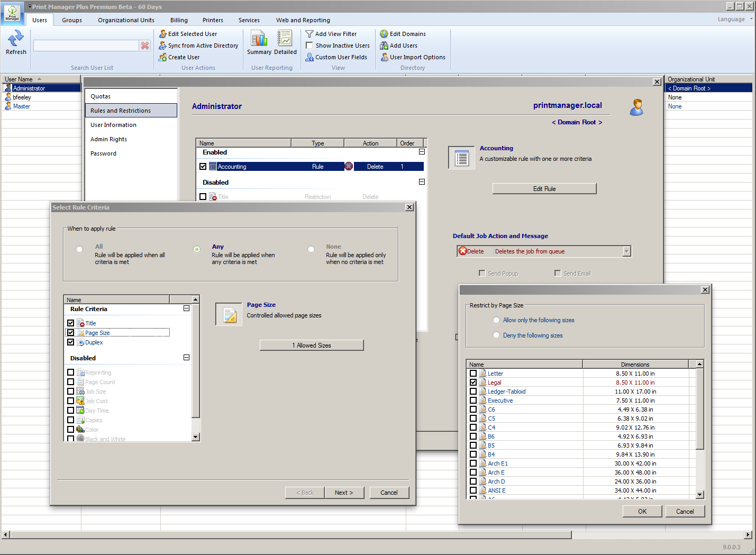Click the Edit Rule button

coord(544,189)
